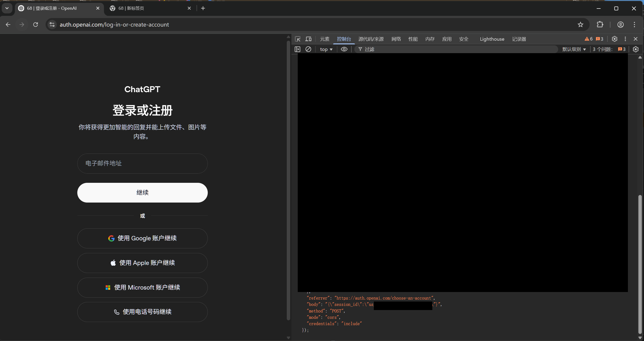The height and width of the screenshot is (341, 644).
Task: Click the auth.openai.com address bar URL
Action: click(114, 24)
